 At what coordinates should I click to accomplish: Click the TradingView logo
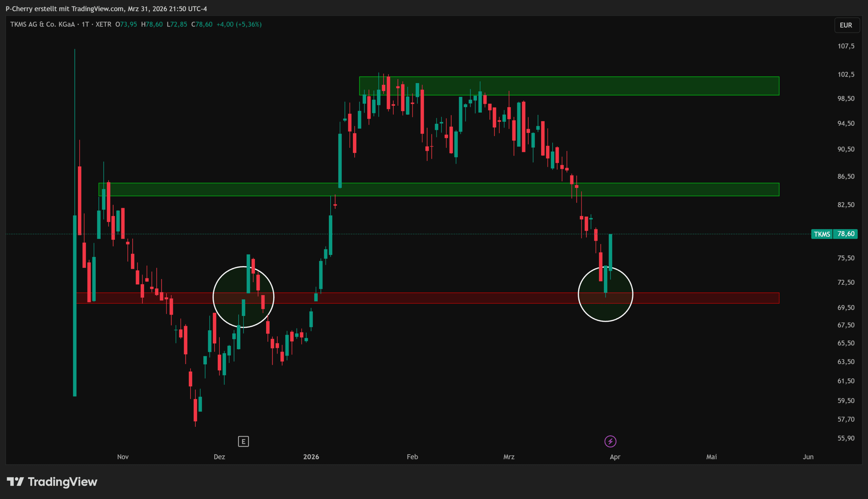coord(52,482)
